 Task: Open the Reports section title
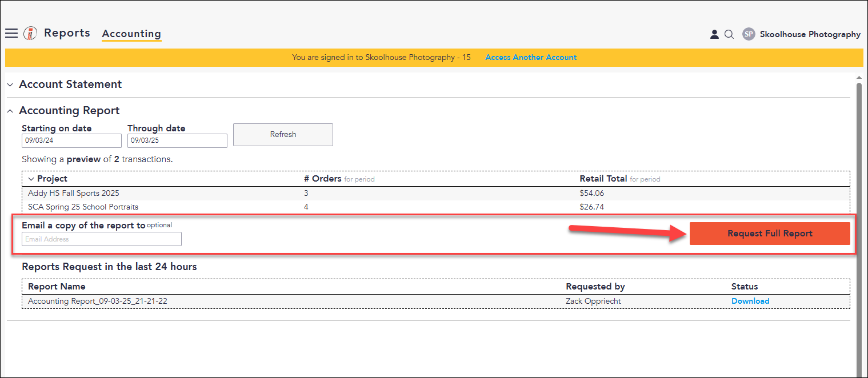[67, 33]
